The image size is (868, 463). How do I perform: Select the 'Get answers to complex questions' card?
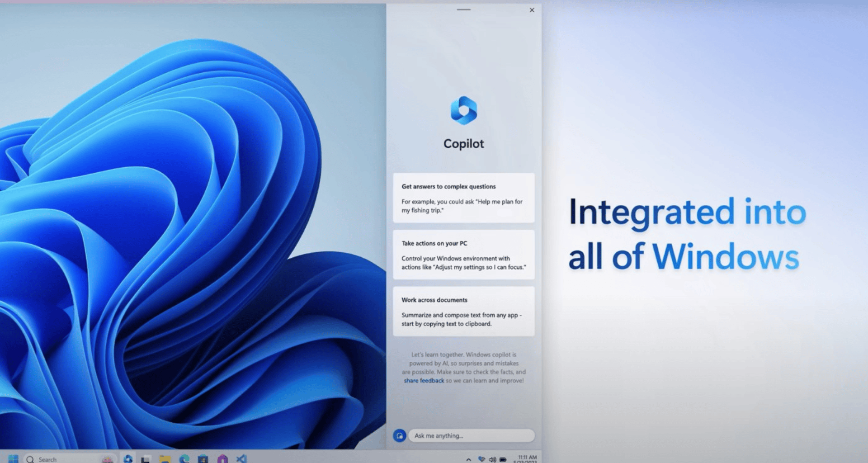coord(463,198)
